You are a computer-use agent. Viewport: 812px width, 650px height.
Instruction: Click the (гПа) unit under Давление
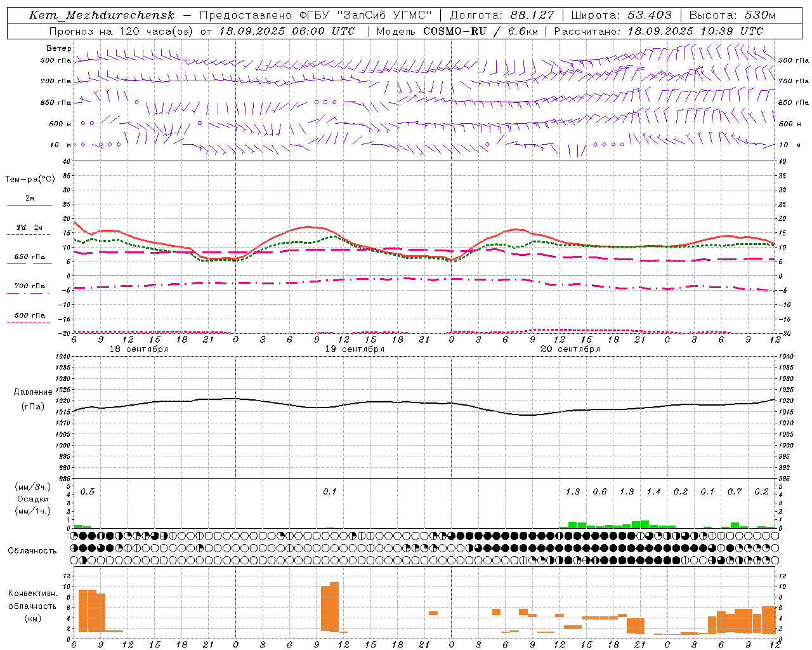tap(32, 407)
